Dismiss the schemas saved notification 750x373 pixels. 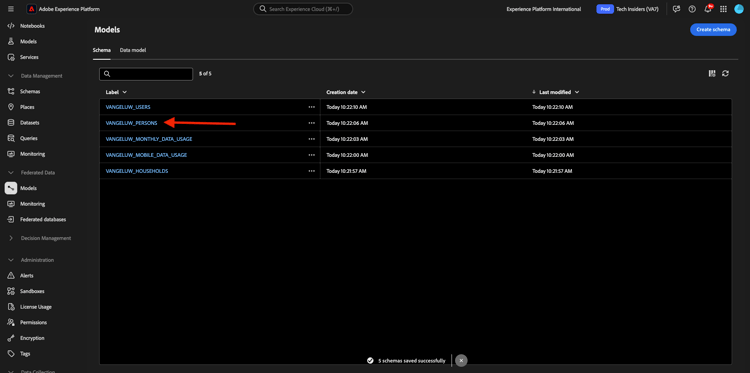[461, 361]
